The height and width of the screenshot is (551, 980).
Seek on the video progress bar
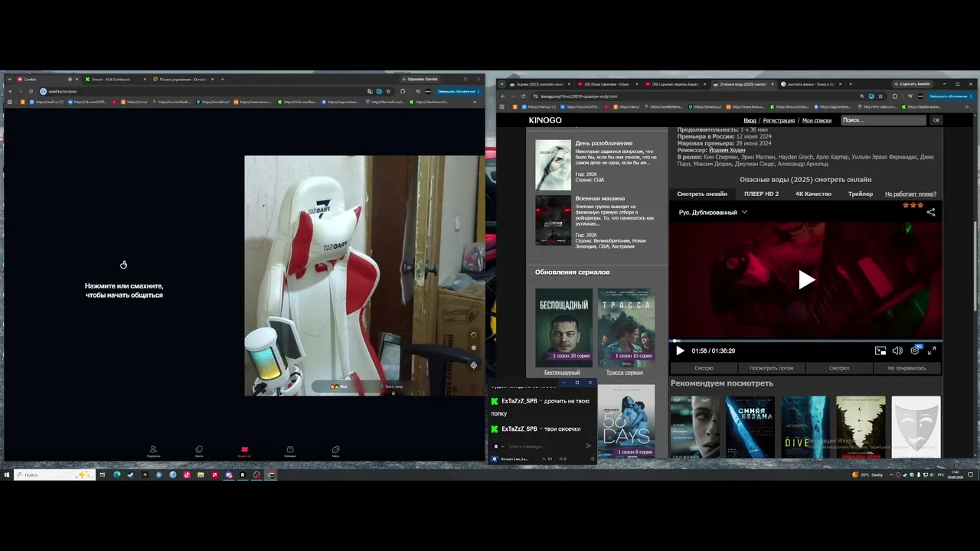tap(806, 341)
